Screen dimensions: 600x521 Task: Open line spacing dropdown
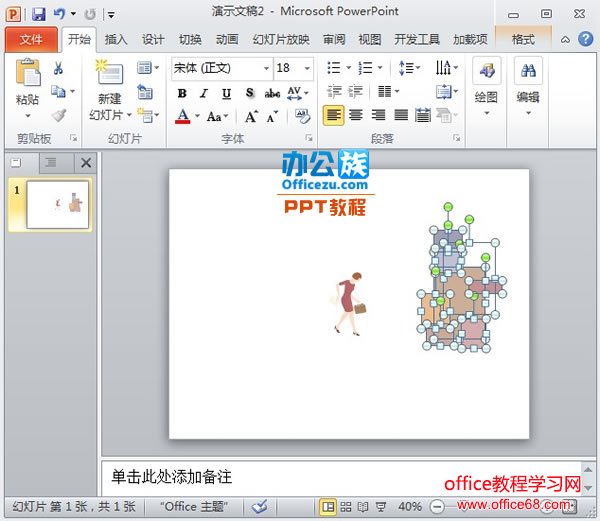click(x=409, y=68)
